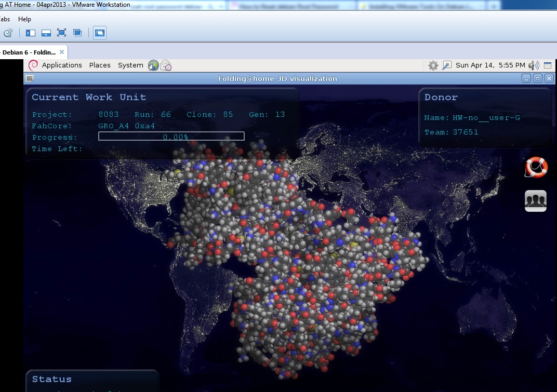557x392 pixels.
Task: Click the project number 8083
Action: (x=109, y=114)
